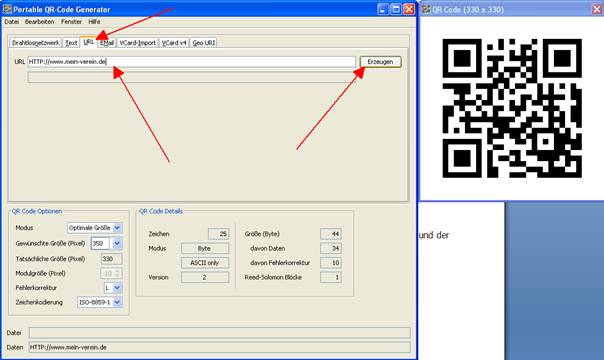
Task: Click the generated QR code image
Action: click(x=512, y=108)
